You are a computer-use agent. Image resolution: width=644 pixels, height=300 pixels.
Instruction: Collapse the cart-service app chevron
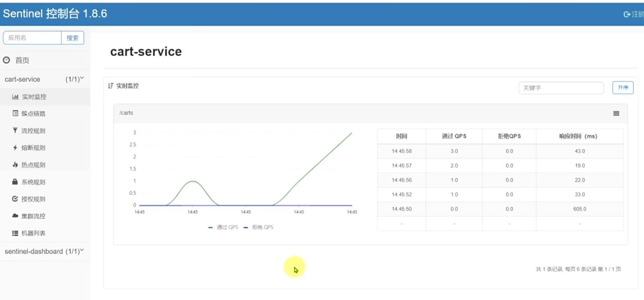click(x=82, y=78)
